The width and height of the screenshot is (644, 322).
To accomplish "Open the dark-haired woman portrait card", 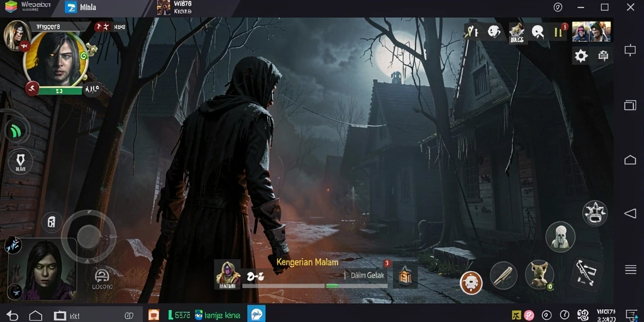I will point(43,269).
